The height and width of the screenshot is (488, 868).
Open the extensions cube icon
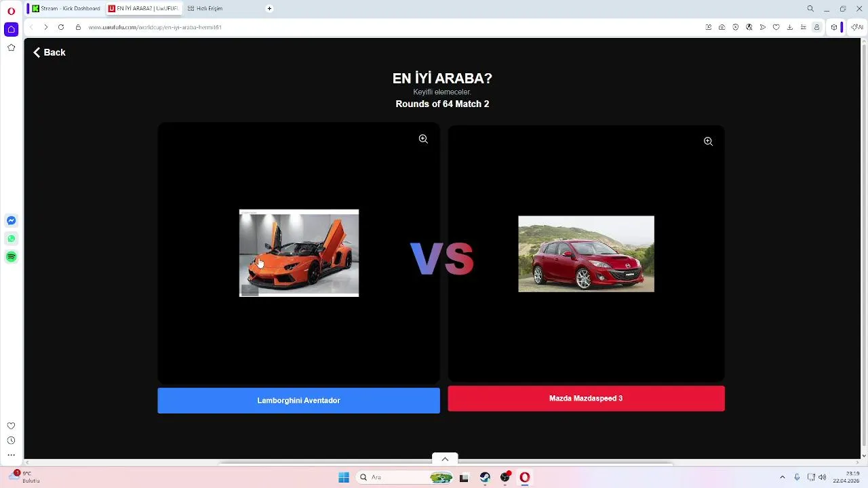(x=834, y=27)
